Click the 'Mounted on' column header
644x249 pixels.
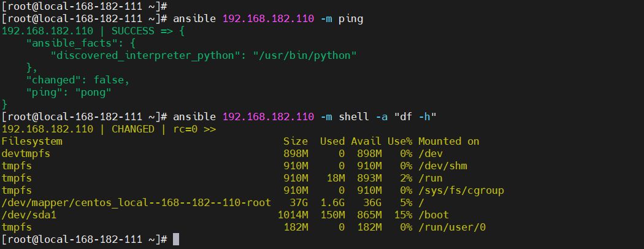pos(448,141)
